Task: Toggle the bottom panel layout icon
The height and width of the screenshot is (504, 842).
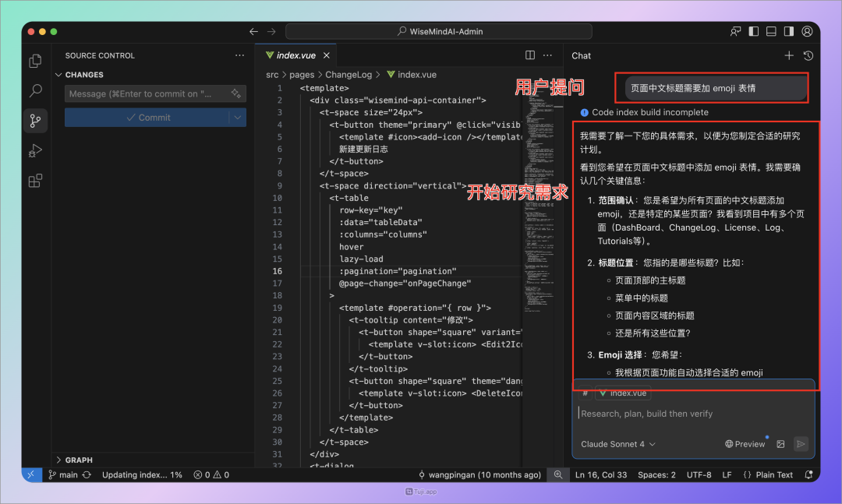Action: pos(769,31)
